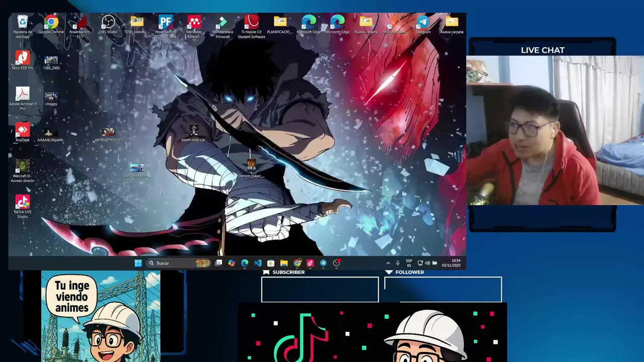Image resolution: width=644 pixels, height=362 pixels.
Task: Select the TikTok LIVE Studio desktop shortcut
Action: click(x=23, y=207)
